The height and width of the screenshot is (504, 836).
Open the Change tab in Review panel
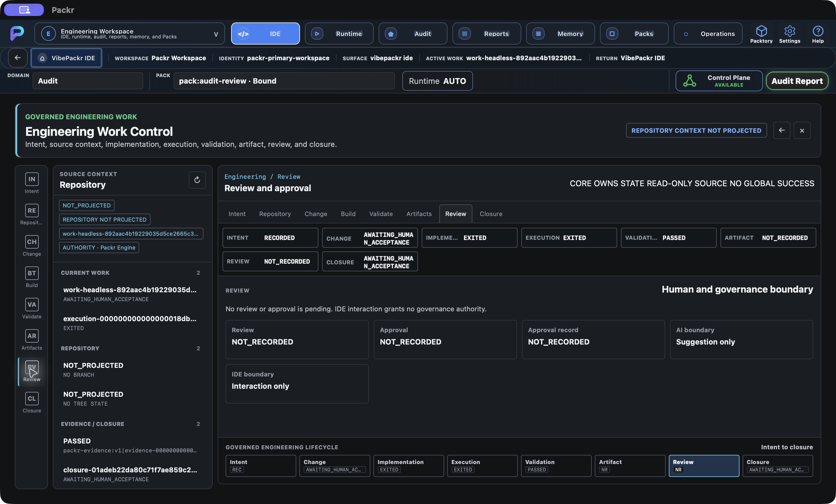[316, 214]
